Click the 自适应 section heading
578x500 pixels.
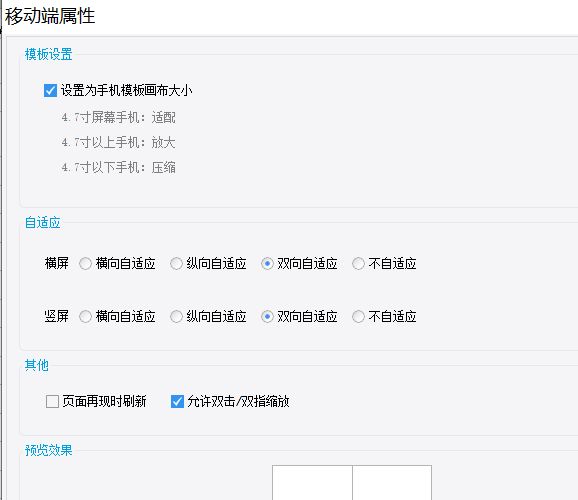[x=42, y=222]
